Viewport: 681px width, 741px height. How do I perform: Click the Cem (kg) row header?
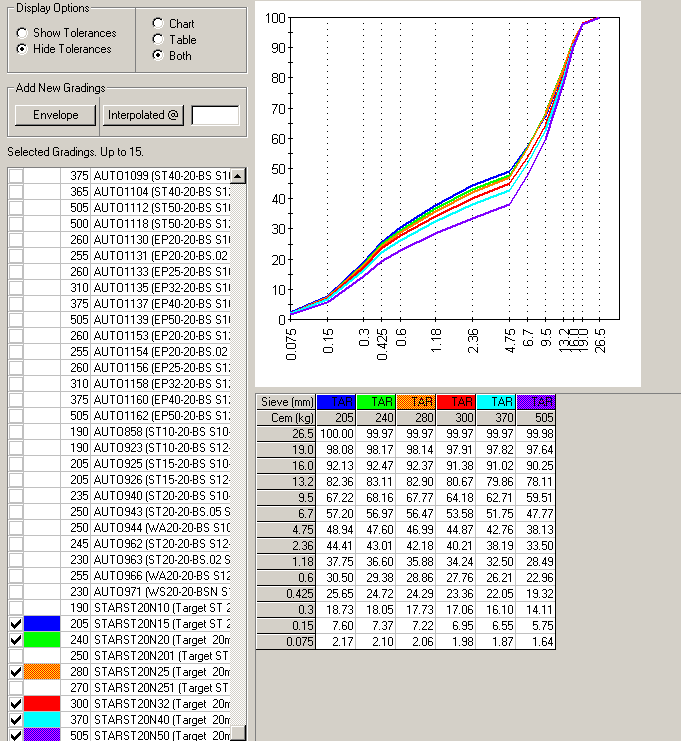(x=286, y=417)
